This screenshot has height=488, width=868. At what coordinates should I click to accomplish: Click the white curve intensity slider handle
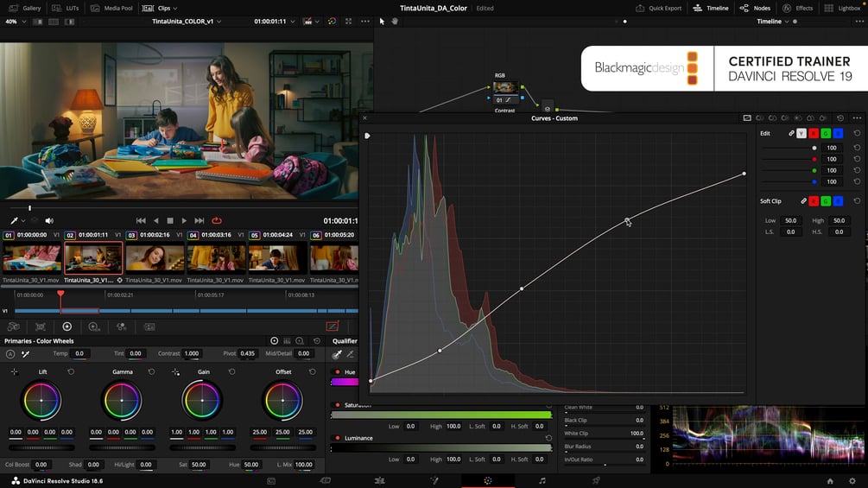[x=814, y=148]
